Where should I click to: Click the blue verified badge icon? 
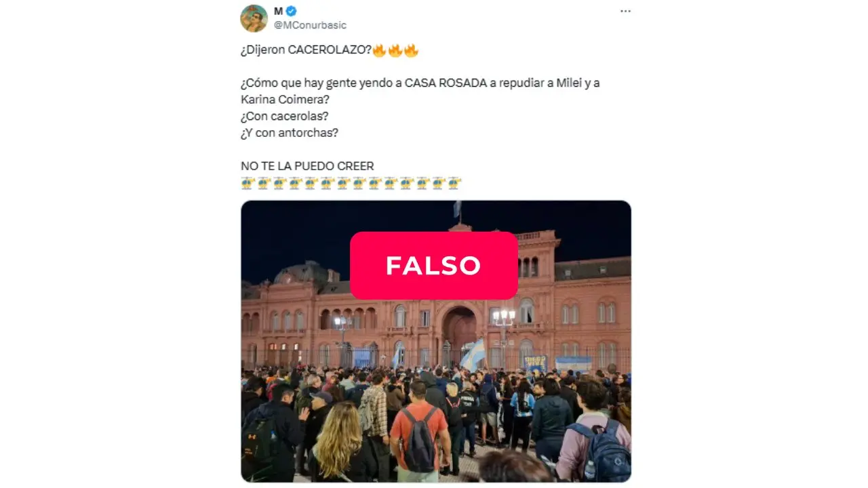(291, 11)
